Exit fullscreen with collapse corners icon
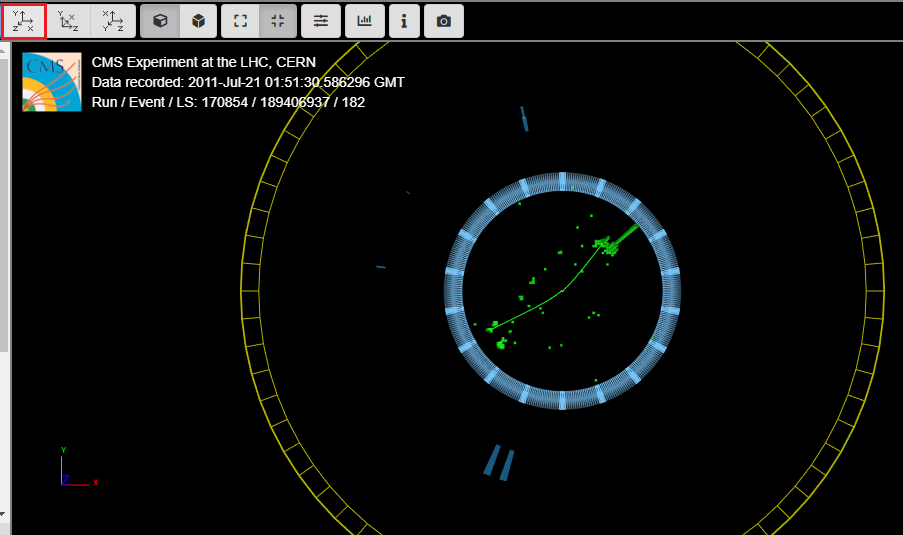This screenshot has width=903, height=535. pos(278,22)
